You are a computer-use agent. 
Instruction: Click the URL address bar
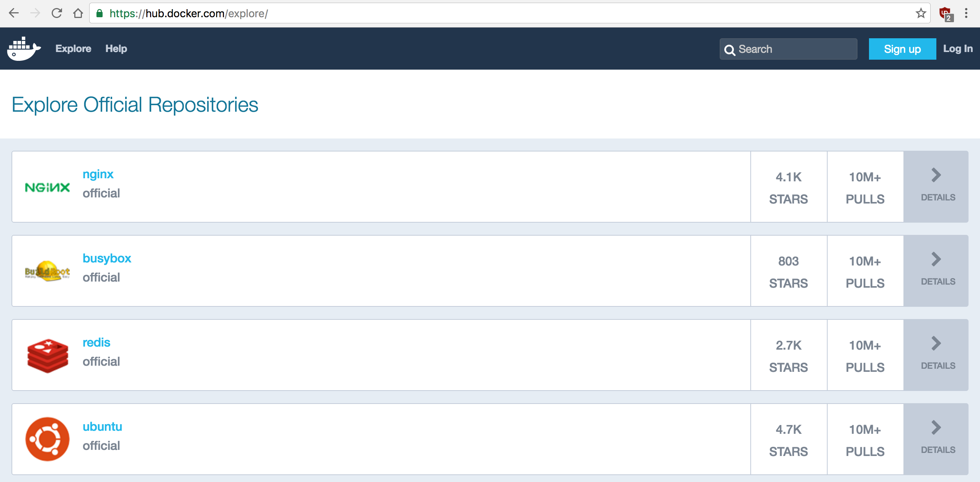pyautogui.click(x=509, y=13)
